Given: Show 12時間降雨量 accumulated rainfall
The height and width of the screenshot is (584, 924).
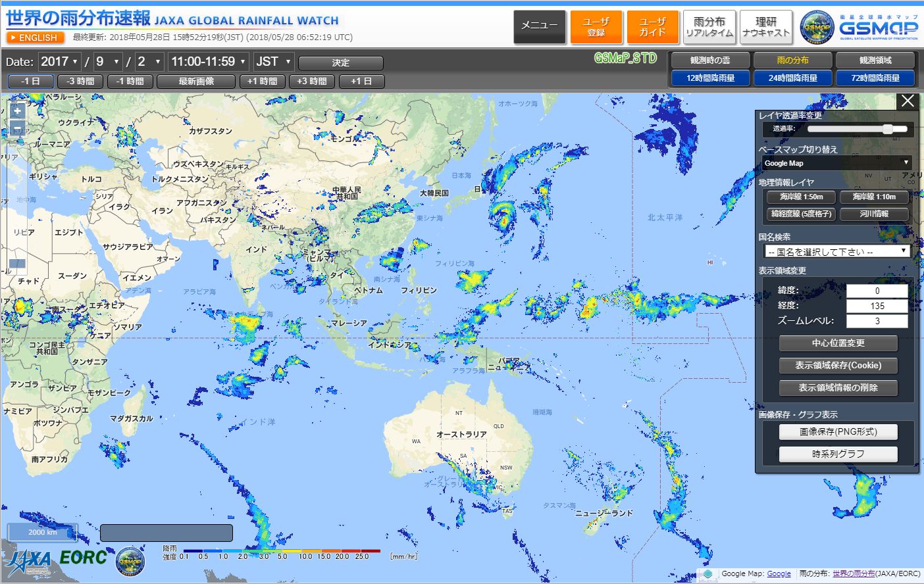Looking at the screenshot, I should pyautogui.click(x=710, y=78).
